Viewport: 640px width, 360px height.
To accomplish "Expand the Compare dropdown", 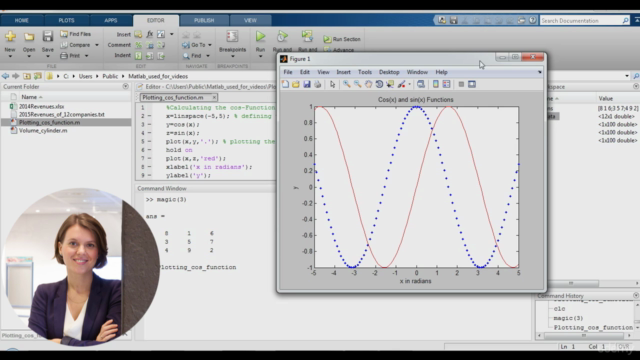I will [97, 45].
